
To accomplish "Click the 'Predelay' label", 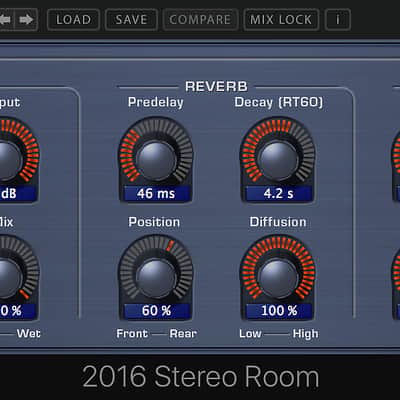I will pyautogui.click(x=156, y=102).
